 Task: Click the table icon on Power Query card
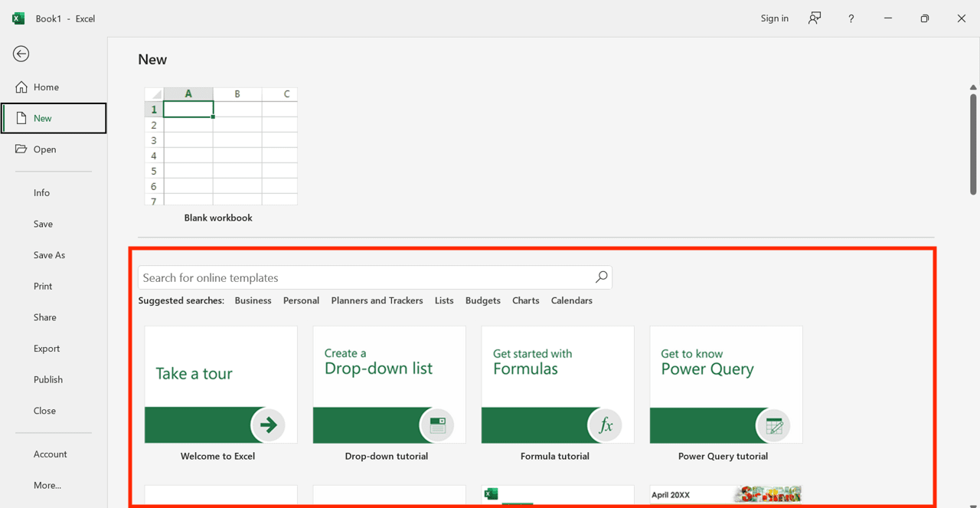click(774, 425)
